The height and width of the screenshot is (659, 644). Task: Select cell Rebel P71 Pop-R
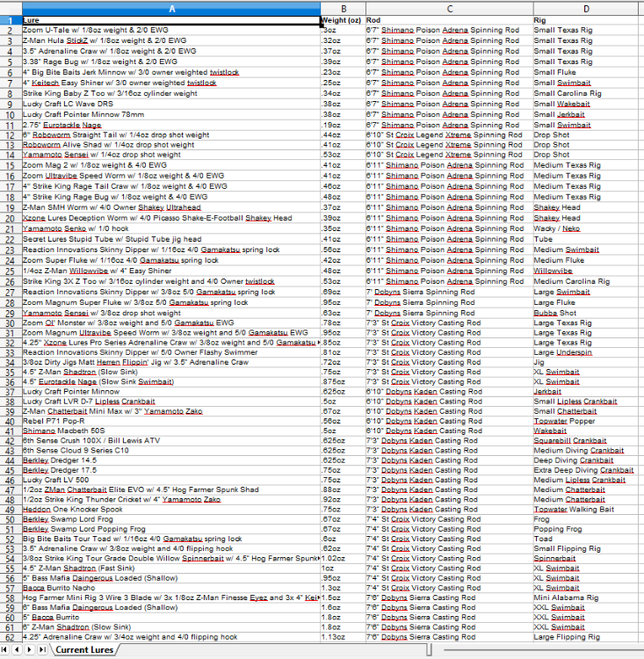click(171, 421)
